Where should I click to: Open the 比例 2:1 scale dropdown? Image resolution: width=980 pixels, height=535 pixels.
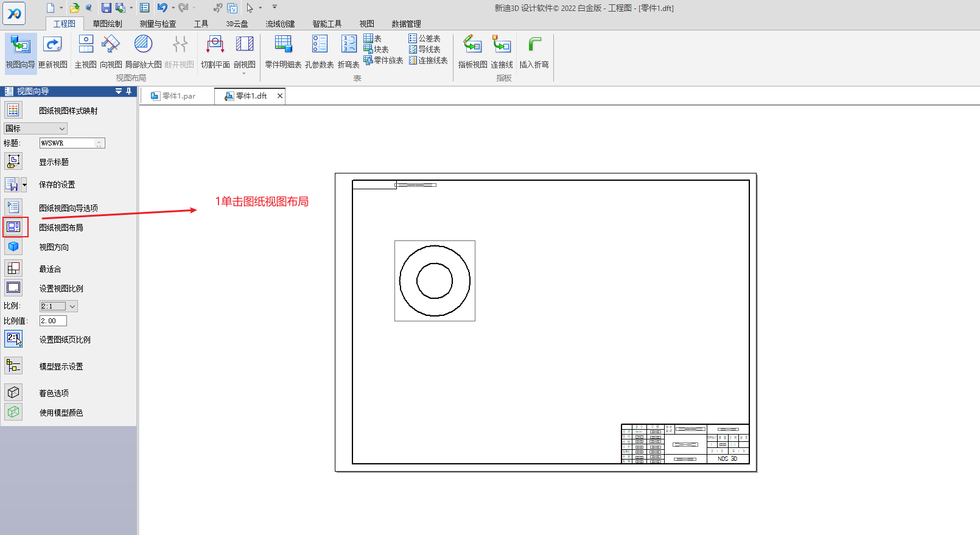59,306
